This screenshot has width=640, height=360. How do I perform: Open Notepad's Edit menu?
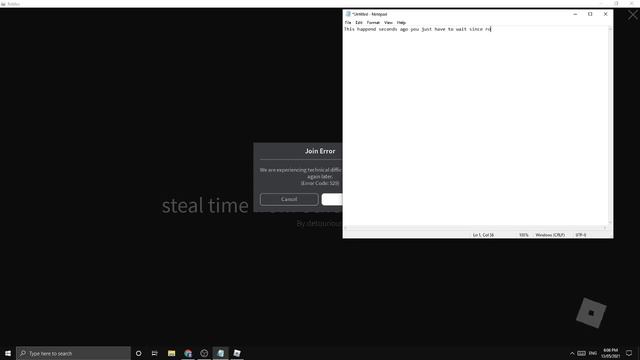pos(359,23)
